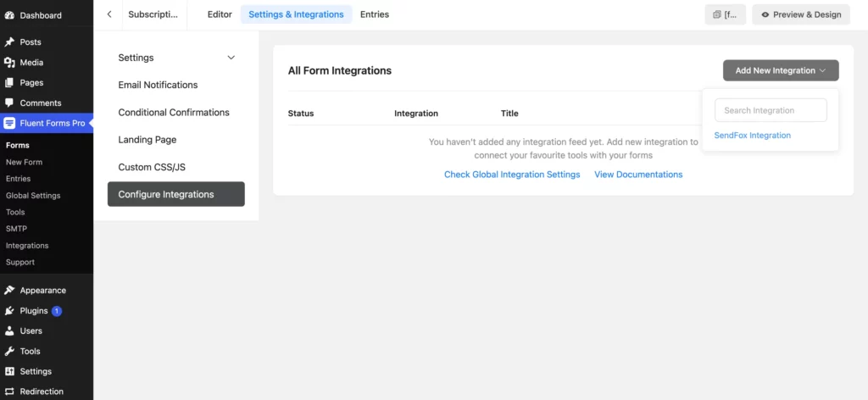The height and width of the screenshot is (400, 868).
Task: Select the Posts pin icon
Action: (8, 42)
